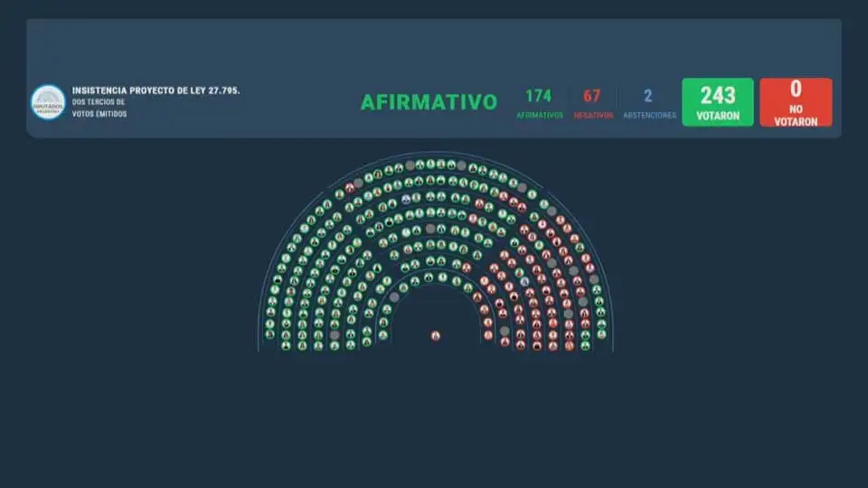Select the 67 Negativos counter

[592, 102]
